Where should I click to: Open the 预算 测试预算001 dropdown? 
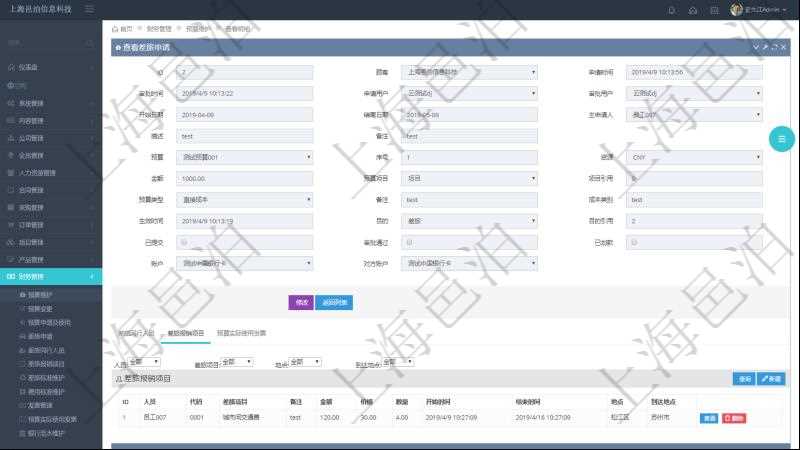coord(246,158)
